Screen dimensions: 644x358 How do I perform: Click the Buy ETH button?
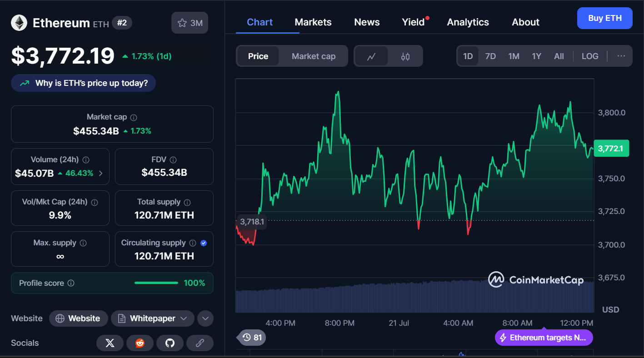605,18
